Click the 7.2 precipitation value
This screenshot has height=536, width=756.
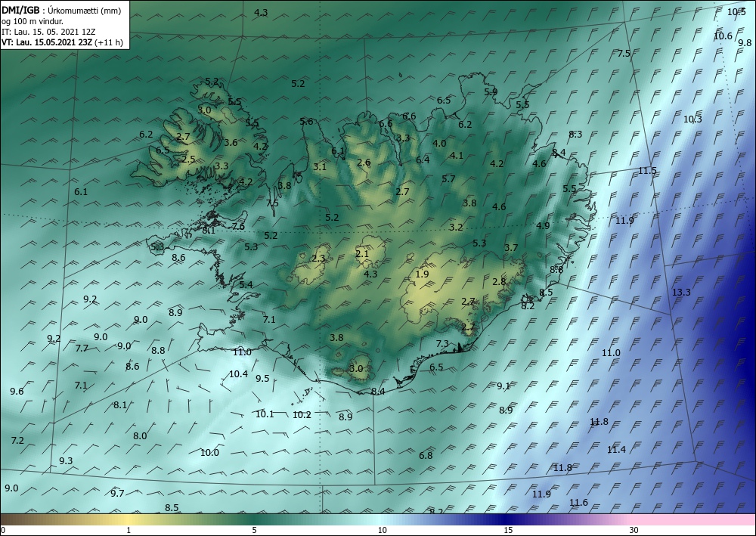click(x=17, y=440)
